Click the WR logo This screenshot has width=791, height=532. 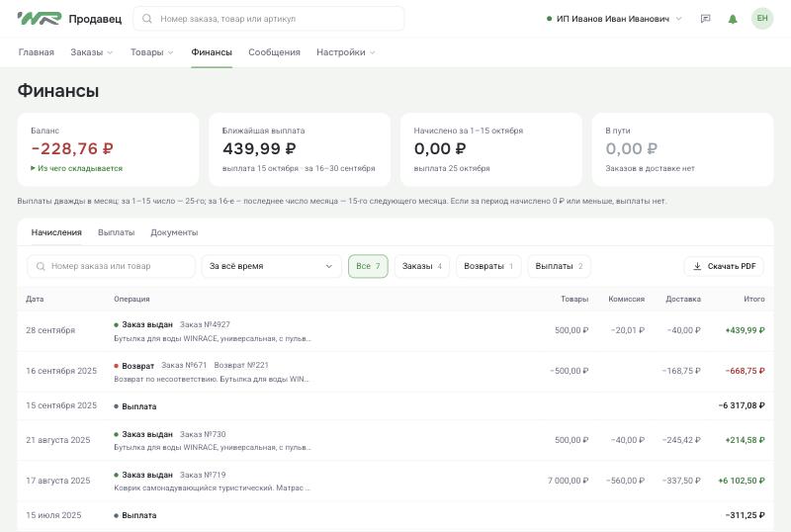(x=40, y=19)
